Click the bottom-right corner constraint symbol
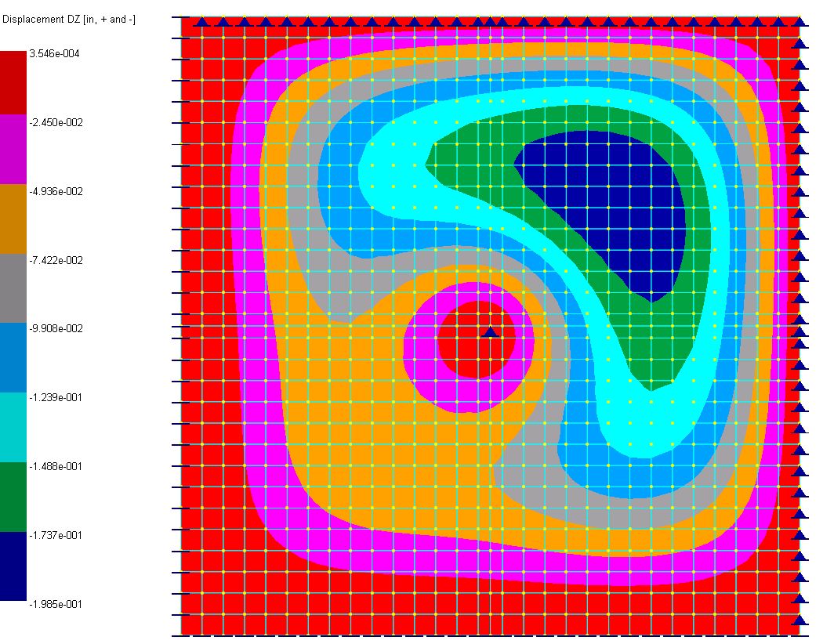Viewport: 834px width, 644px height. tap(801, 620)
